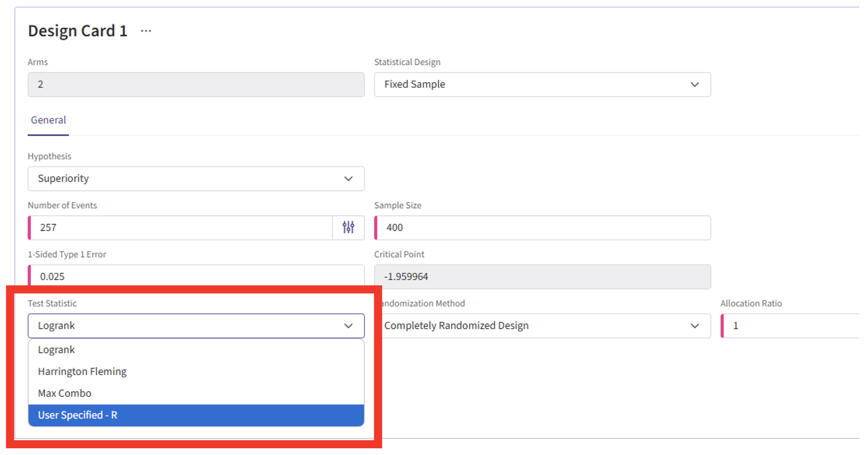This screenshot has width=868, height=455.
Task: Open Completely Randomized Design dropdown
Action: (x=529, y=326)
